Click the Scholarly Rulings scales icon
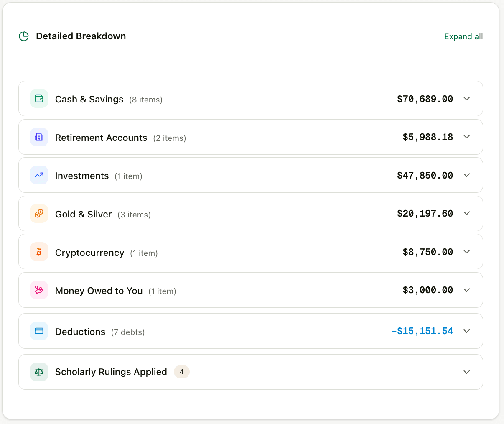 point(39,372)
